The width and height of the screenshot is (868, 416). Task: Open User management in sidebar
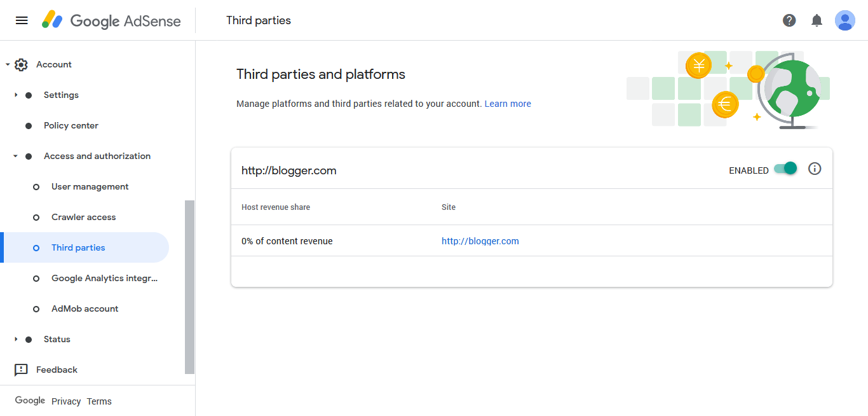tap(90, 186)
